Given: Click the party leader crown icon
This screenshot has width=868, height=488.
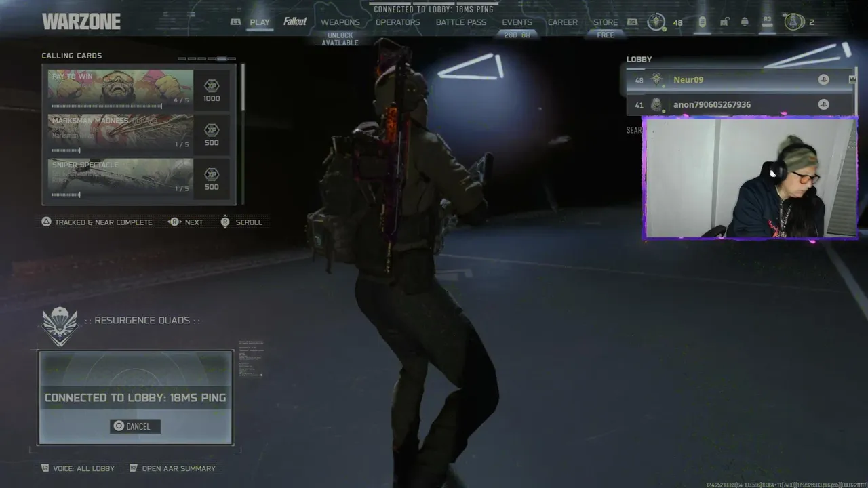Looking at the screenshot, I should coord(852,80).
